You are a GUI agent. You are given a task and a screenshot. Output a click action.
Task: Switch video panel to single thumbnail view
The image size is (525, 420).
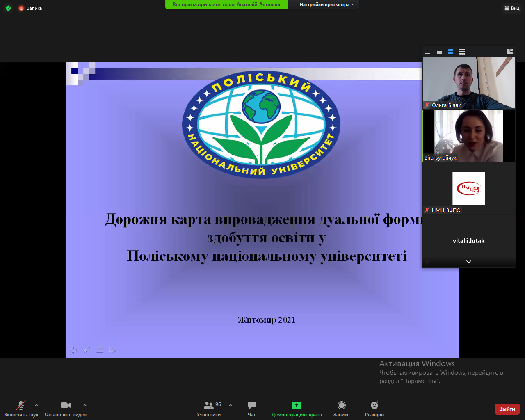439,52
